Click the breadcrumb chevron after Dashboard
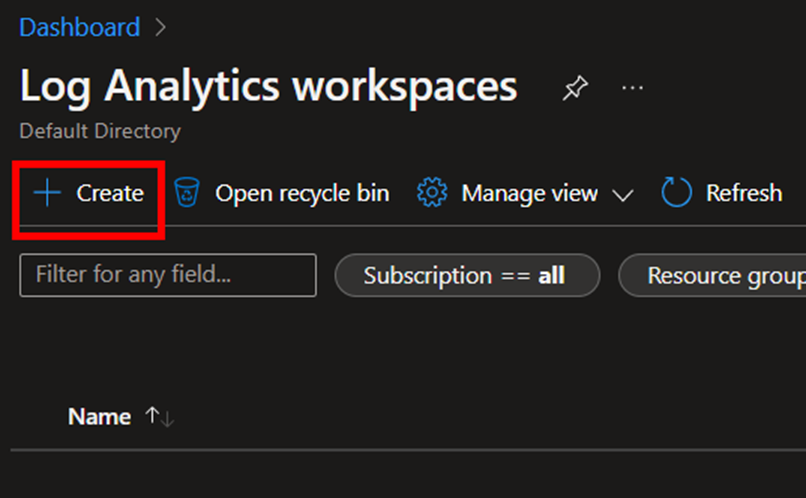Screen dimensions: 806x498 tap(160, 27)
